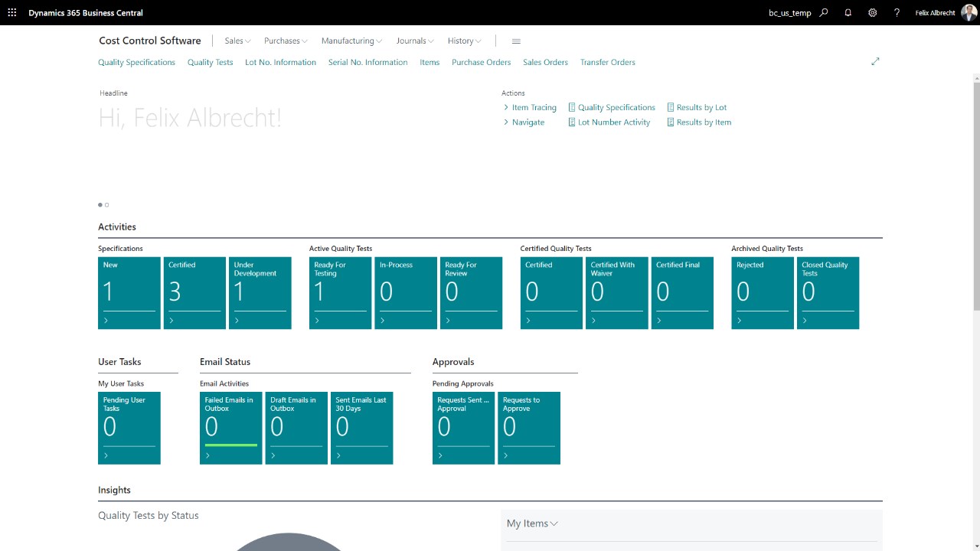Click the hamburger more-menu icon
The height and width of the screenshot is (551, 980).
[x=516, y=41]
